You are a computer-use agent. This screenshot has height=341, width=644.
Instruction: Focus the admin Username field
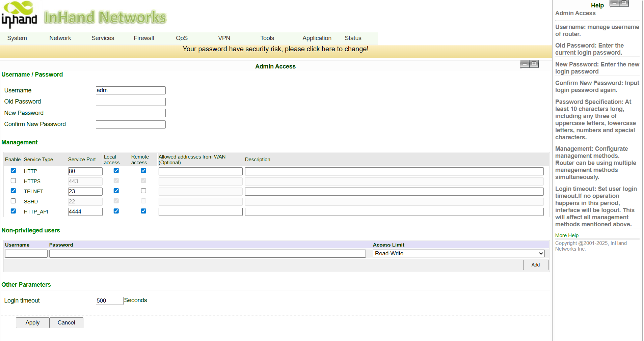tap(131, 90)
